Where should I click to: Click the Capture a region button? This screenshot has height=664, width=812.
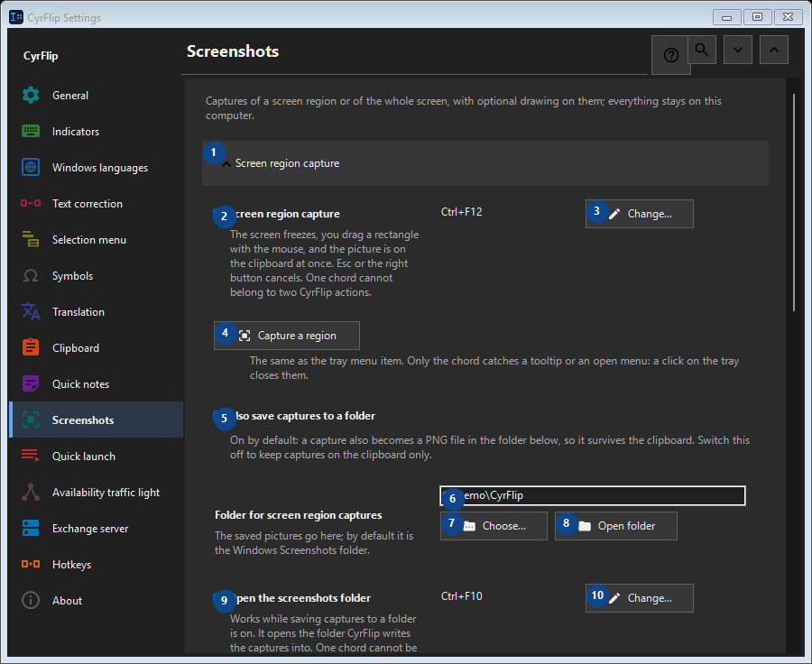tap(287, 336)
